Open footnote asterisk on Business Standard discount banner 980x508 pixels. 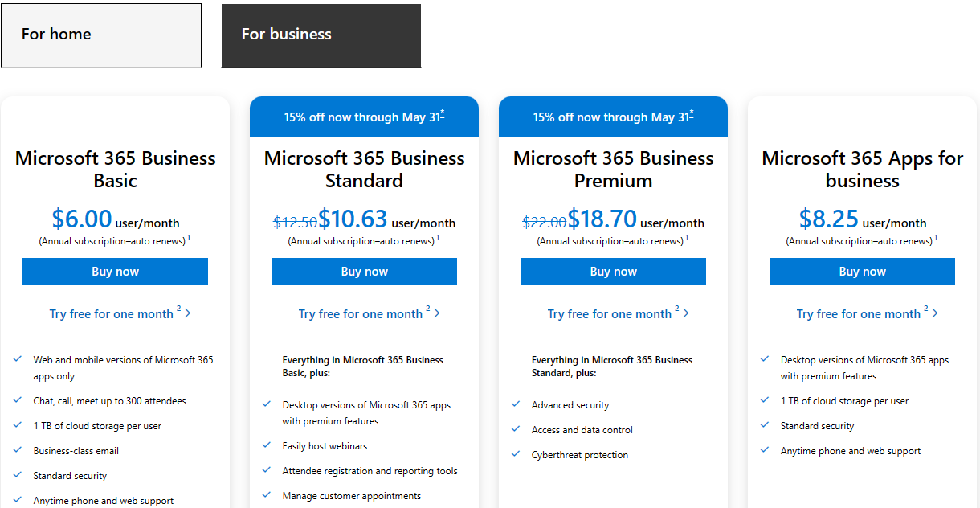[443, 113]
